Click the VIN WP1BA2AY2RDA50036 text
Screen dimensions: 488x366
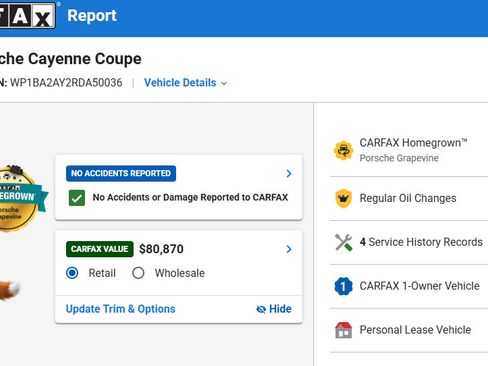coord(66,83)
